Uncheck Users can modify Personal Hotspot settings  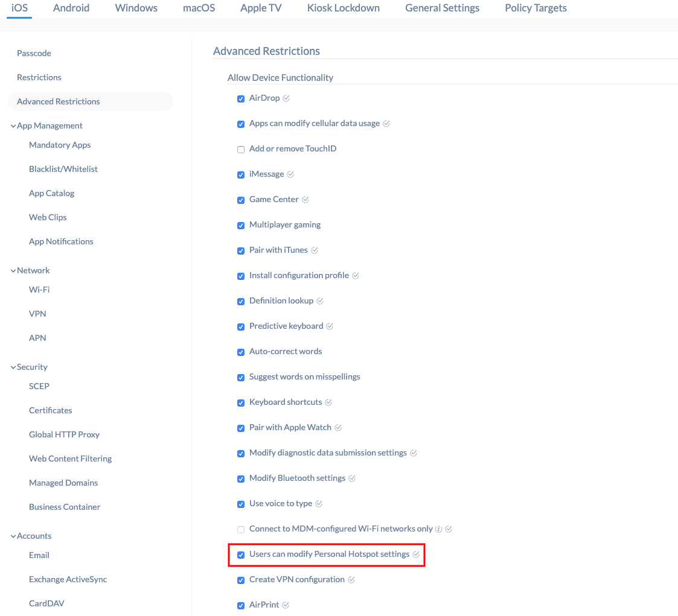click(x=241, y=554)
